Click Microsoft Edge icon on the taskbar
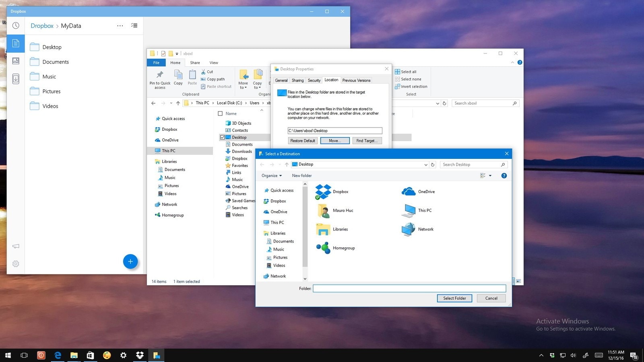Image resolution: width=644 pixels, height=362 pixels. [58, 355]
